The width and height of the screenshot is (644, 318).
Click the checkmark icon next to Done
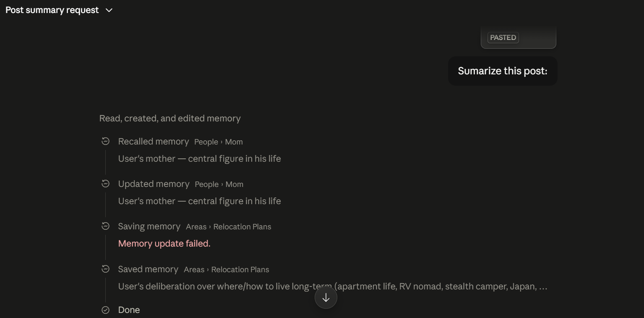[x=106, y=310]
